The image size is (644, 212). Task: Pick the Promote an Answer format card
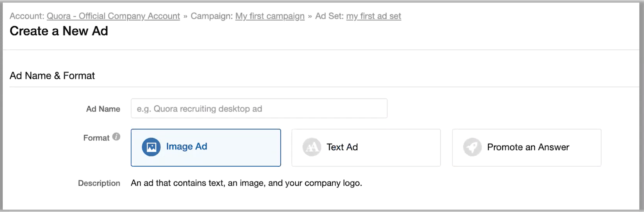(527, 147)
